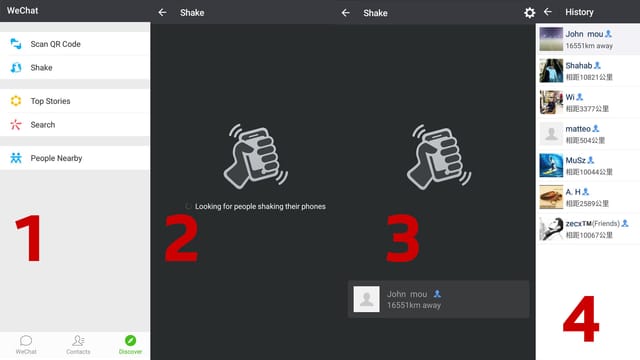This screenshot has height=360, width=640.
Task: Click the person icon next to Shahab
Action: click(597, 65)
